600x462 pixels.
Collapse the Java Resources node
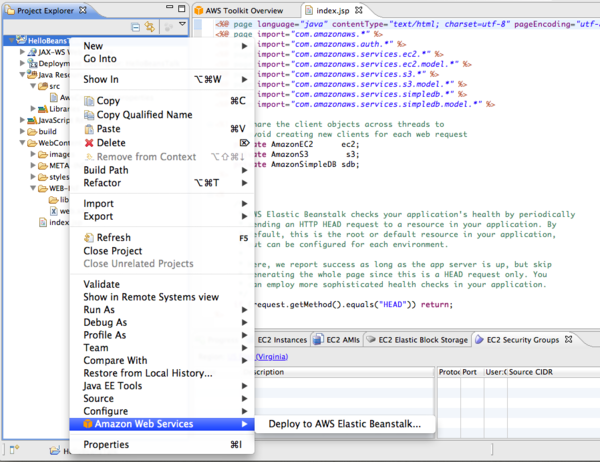coord(22,74)
